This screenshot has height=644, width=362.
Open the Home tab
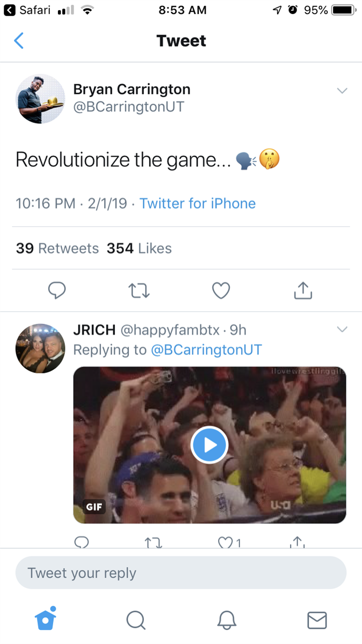point(46,620)
